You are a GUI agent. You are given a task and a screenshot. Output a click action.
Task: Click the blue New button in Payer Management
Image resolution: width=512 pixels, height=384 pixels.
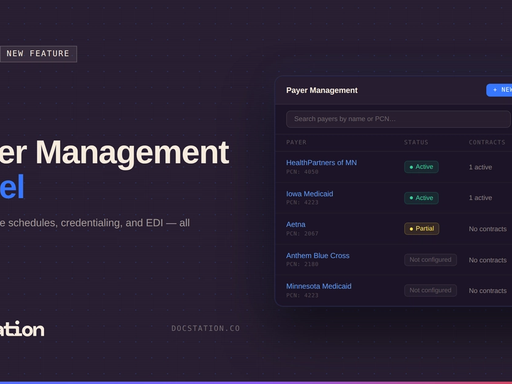pos(499,90)
